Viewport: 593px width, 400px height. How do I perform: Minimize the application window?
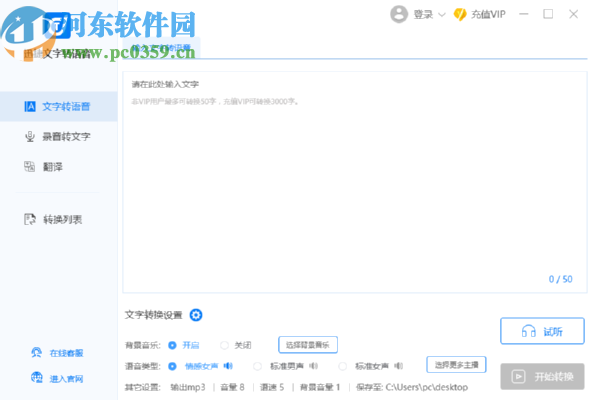[524, 14]
